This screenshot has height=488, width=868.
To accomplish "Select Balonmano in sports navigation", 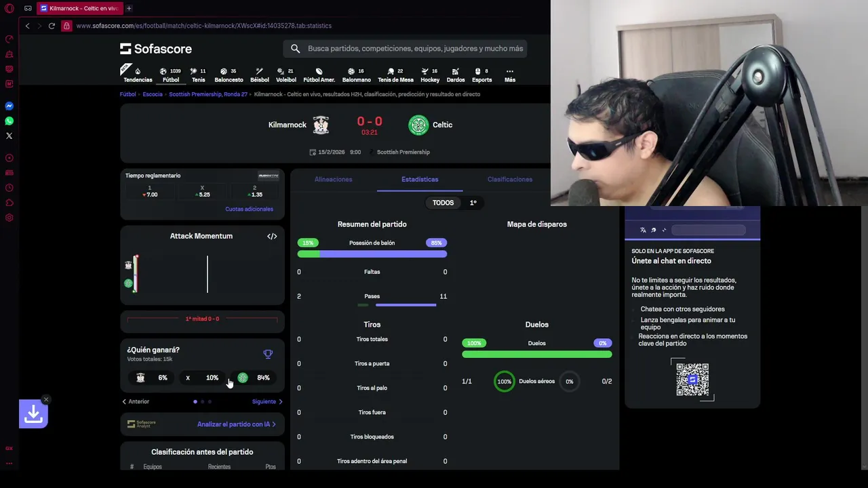I will click(x=356, y=75).
